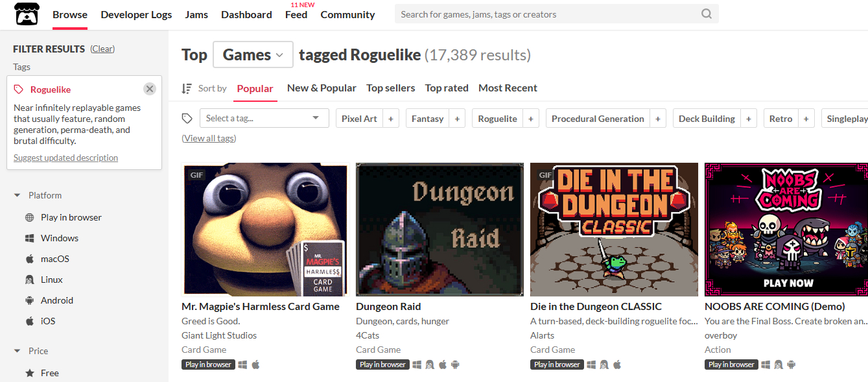Switch to the Top sellers tab
The image size is (868, 382).
coord(390,88)
